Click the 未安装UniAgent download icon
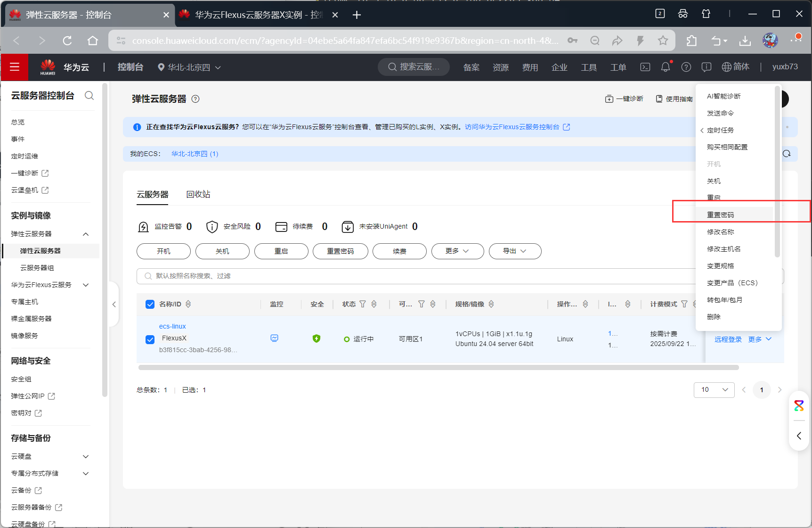This screenshot has height=528, width=812. [348, 227]
